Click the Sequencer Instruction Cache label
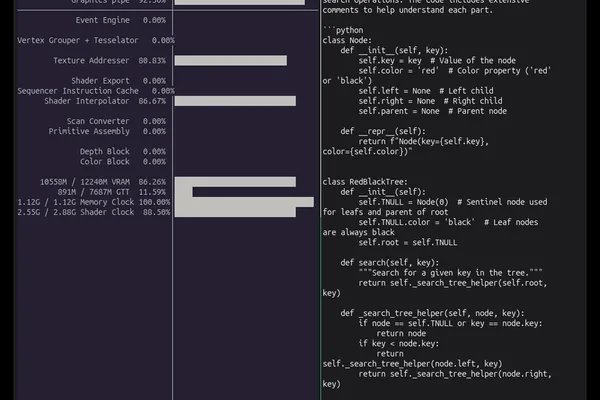The width and height of the screenshot is (600, 400). click(78, 91)
